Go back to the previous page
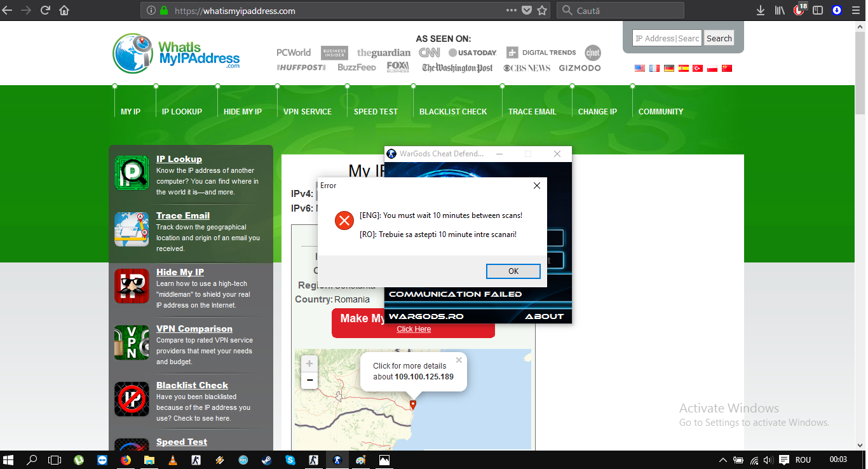This screenshot has width=868, height=469. coord(8,10)
